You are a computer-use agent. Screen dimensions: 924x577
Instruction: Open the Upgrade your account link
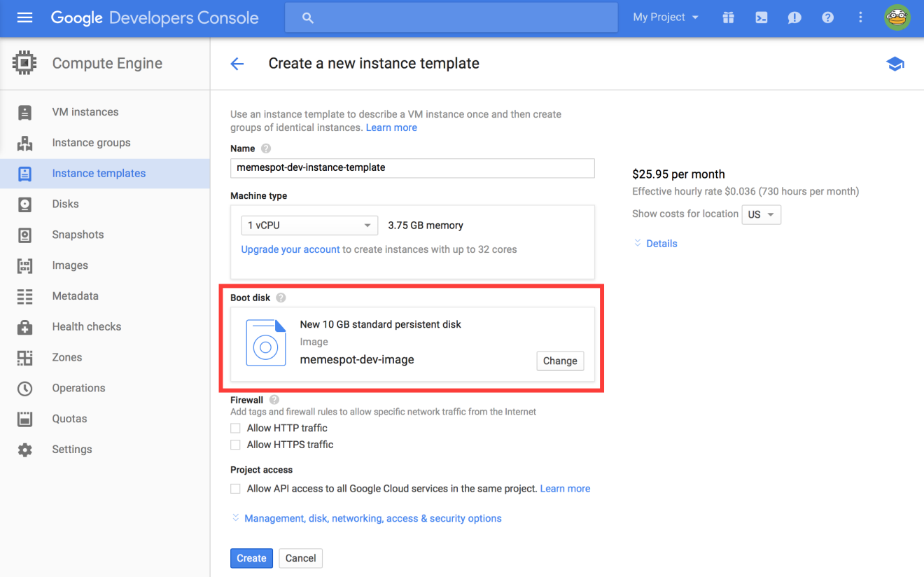tap(290, 249)
